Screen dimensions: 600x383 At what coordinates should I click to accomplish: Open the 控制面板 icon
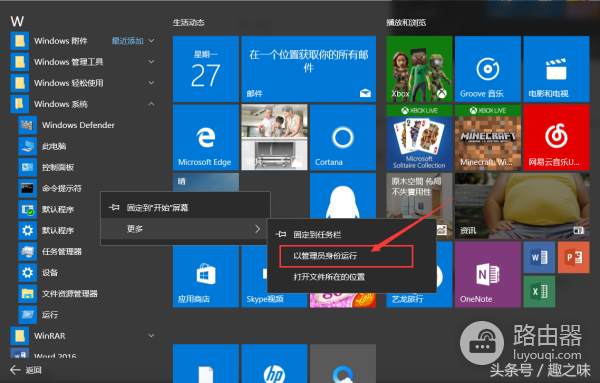pyautogui.click(x=28, y=167)
